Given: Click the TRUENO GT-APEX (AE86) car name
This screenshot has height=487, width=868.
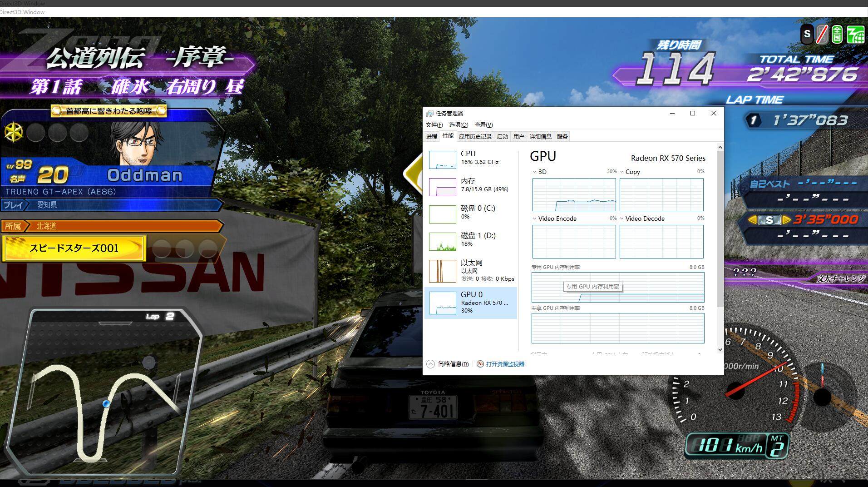Looking at the screenshot, I should (61, 192).
